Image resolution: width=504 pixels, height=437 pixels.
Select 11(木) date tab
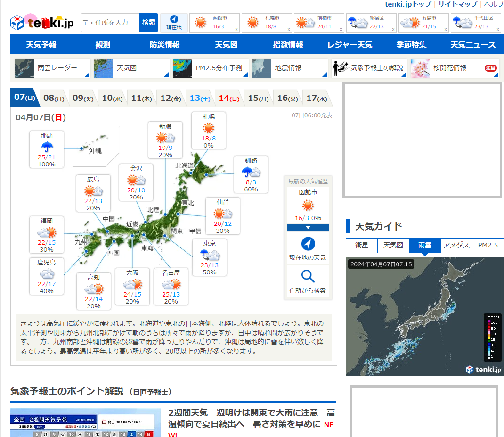pos(141,98)
